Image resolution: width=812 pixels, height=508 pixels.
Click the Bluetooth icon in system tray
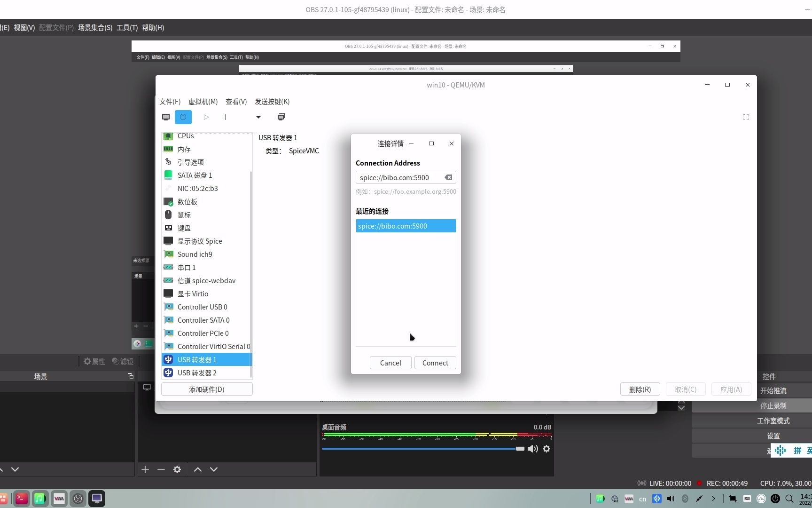[685, 499]
